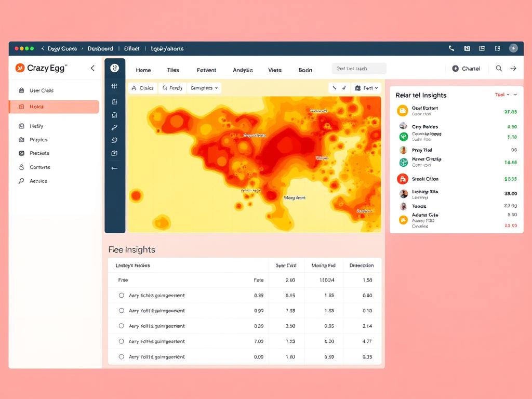Open search via the magnifier icon
This screenshot has height=399, width=532.
pos(498,68)
